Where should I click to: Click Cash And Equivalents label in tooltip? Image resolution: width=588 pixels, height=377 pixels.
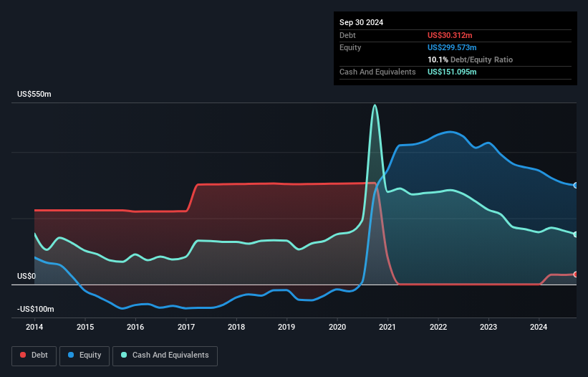coord(377,72)
